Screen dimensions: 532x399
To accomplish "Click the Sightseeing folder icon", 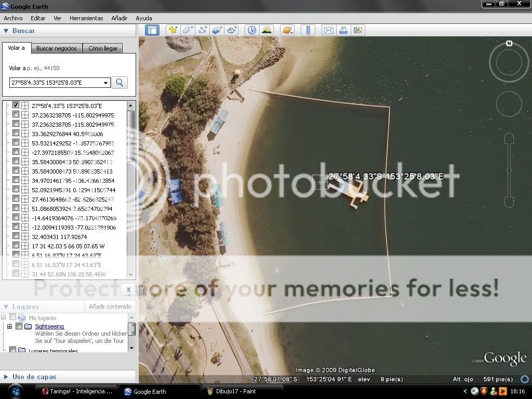I will pos(28,326).
